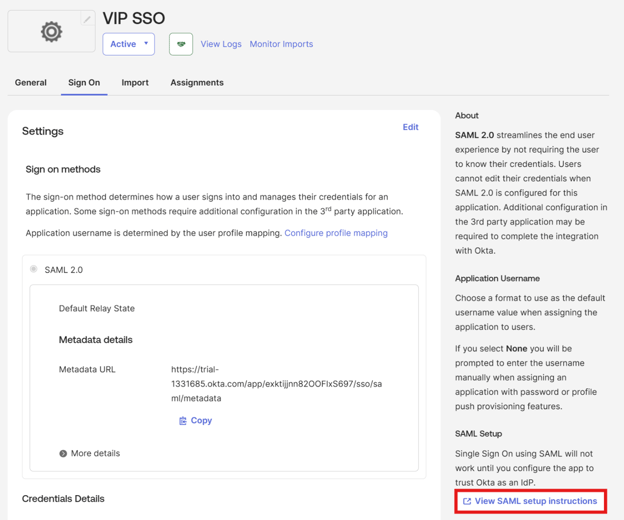This screenshot has width=624, height=520.
Task: Switch to the Sign On tab
Action: pos(84,82)
